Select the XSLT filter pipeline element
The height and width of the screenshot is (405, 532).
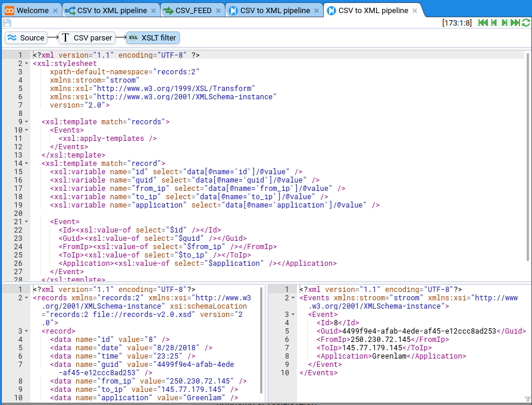pyautogui.click(x=152, y=37)
